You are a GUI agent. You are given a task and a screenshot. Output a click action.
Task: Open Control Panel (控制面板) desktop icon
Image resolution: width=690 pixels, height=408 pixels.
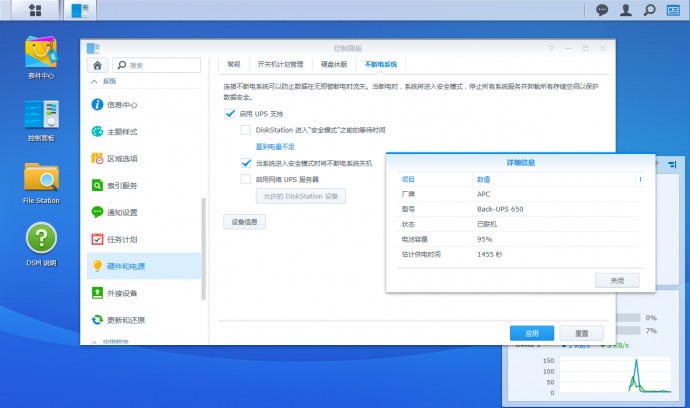(41, 121)
